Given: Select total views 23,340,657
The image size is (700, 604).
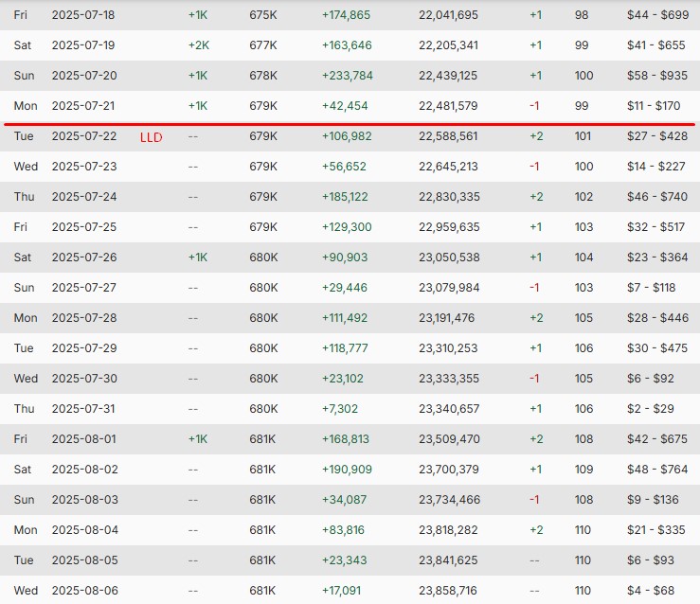Looking at the screenshot, I should (x=449, y=410).
